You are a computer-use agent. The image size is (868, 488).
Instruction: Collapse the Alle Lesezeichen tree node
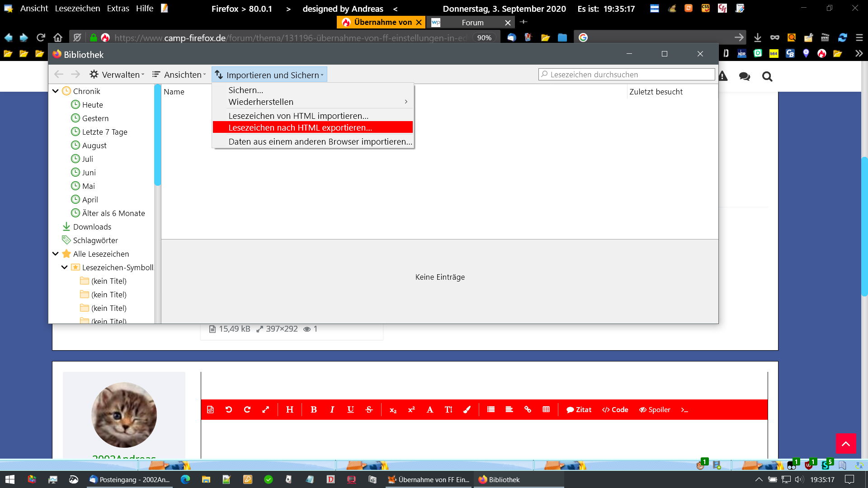[55, 253]
